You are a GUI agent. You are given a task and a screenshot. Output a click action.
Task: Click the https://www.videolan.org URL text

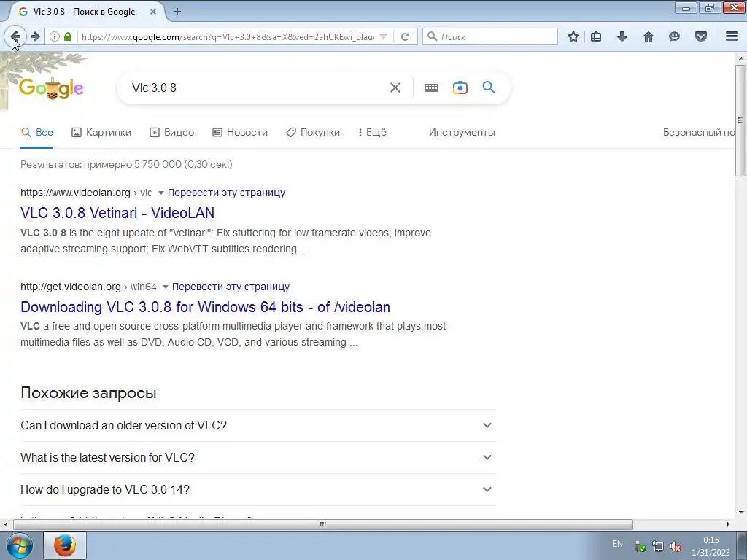75,192
